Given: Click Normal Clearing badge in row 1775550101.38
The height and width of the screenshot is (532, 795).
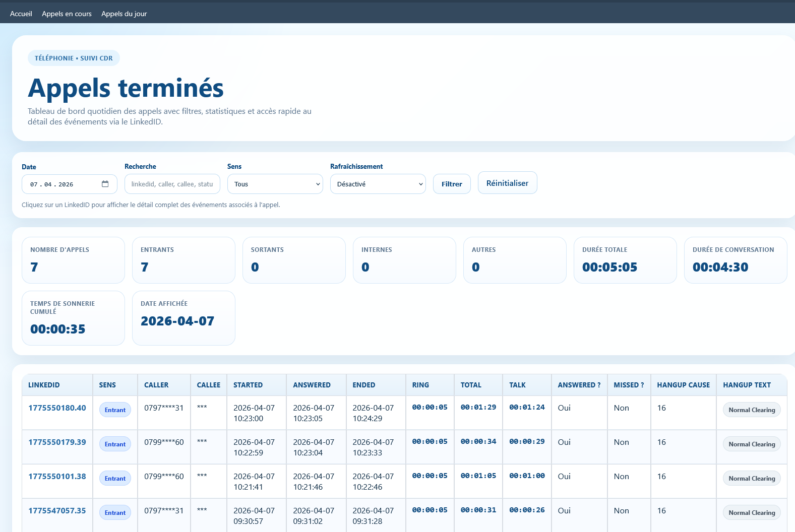Looking at the screenshot, I should coord(752,478).
